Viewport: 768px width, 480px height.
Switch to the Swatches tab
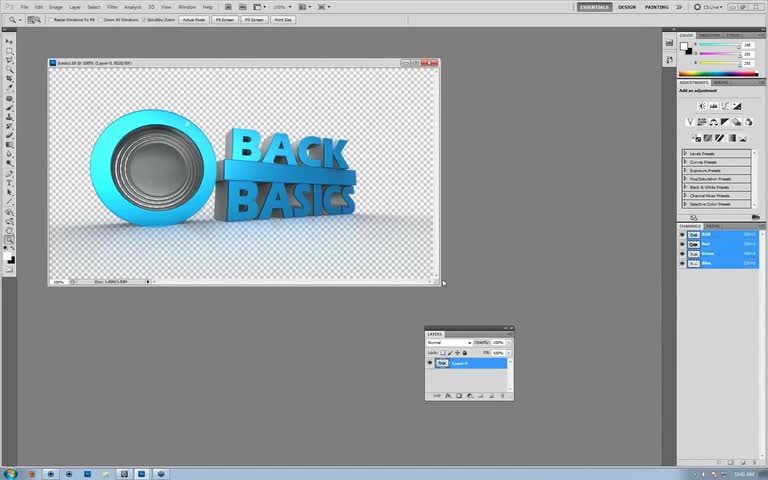709,35
